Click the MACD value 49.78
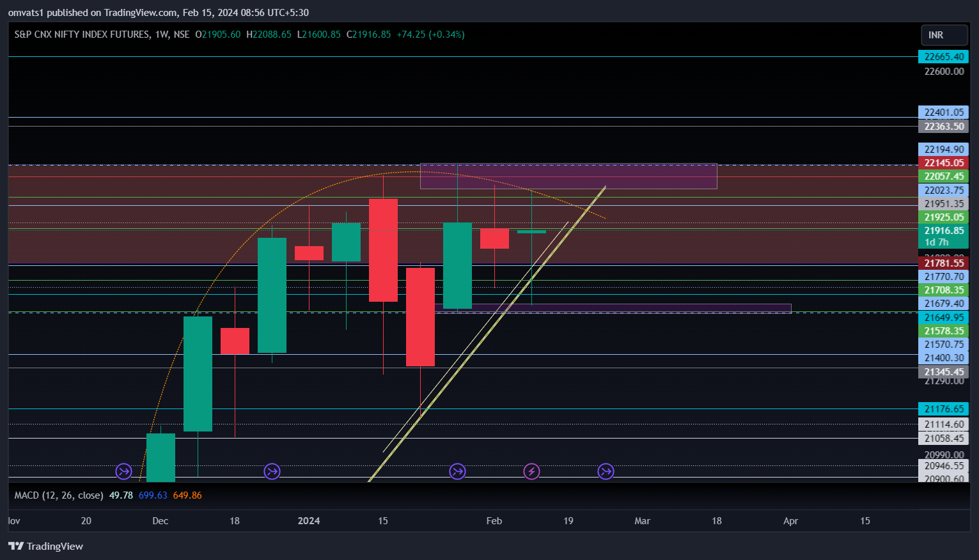The height and width of the screenshot is (560, 979). (x=121, y=495)
